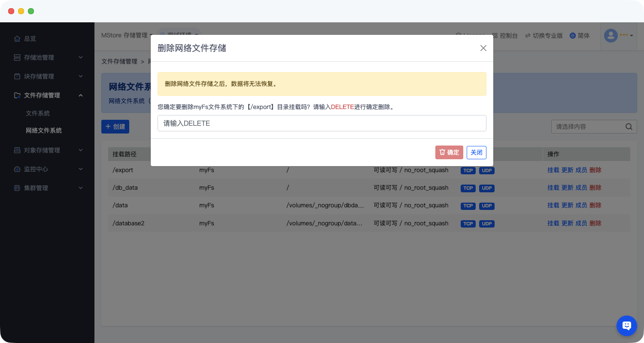Click the storage pool management icon
Screen dimensions: 644x343
click(x=17, y=58)
